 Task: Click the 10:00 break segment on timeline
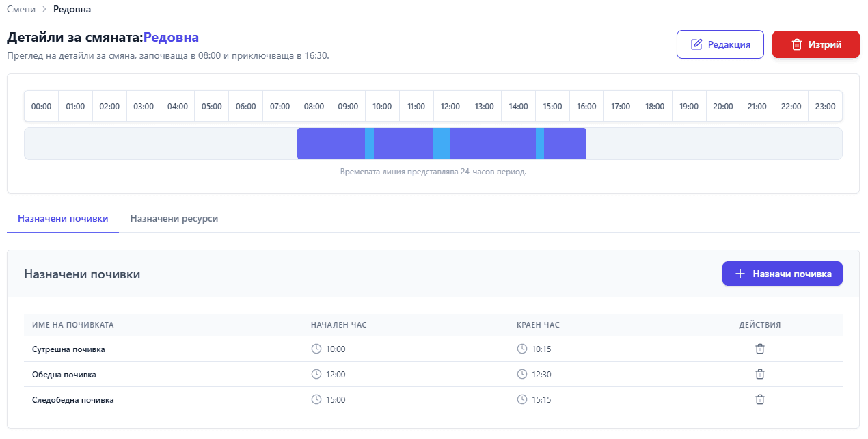pyautogui.click(x=369, y=144)
